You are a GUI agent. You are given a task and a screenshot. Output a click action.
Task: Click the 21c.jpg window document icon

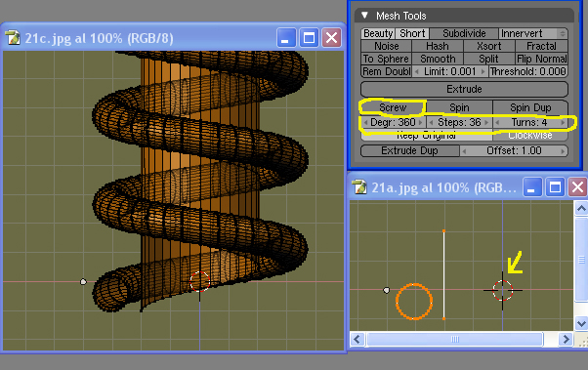(13, 38)
